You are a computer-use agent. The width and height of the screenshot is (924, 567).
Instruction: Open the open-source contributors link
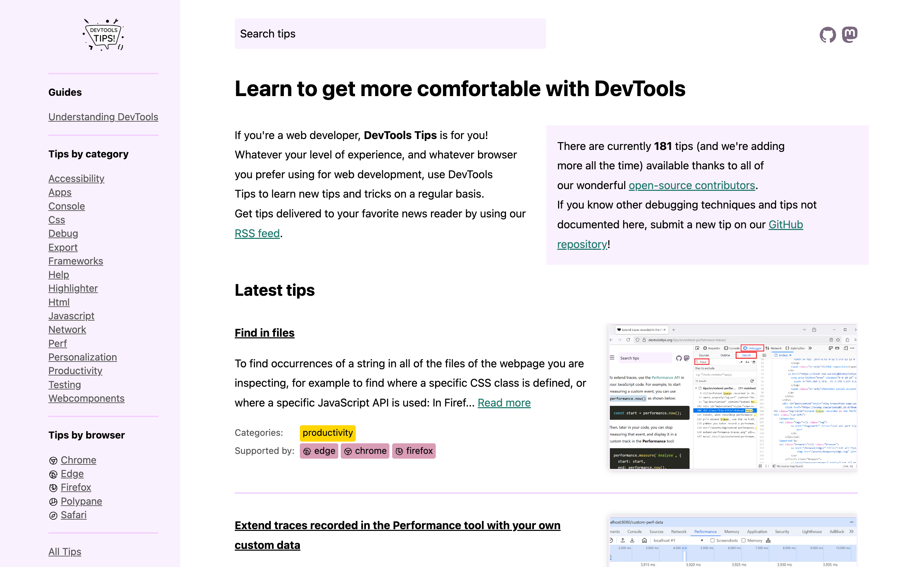pyautogui.click(x=692, y=185)
